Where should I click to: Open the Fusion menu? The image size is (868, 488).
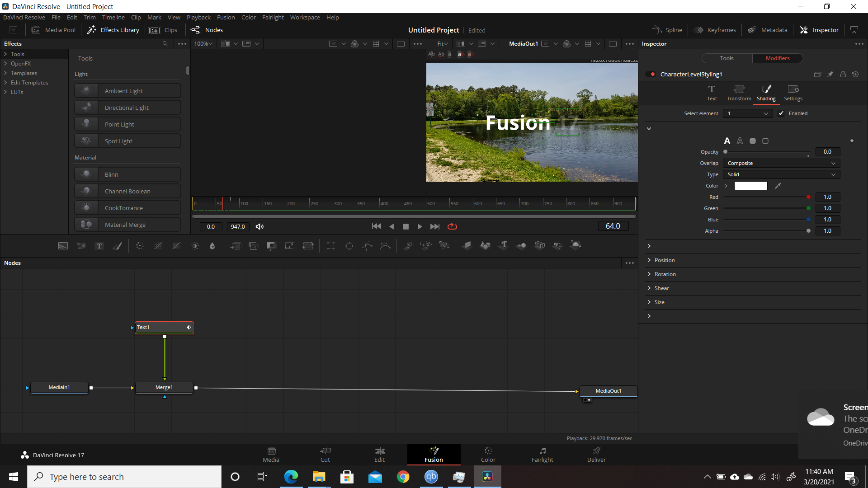point(226,17)
